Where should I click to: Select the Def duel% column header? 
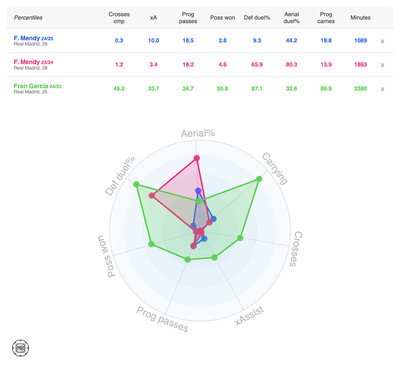click(257, 18)
